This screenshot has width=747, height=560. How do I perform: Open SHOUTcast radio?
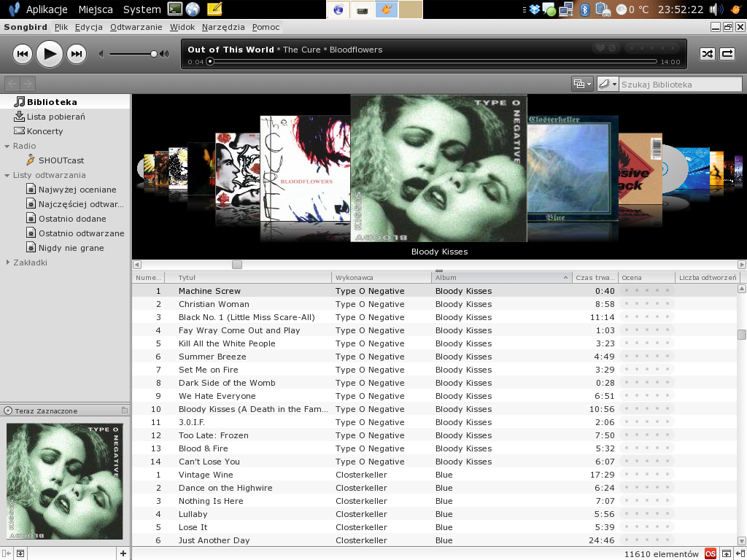click(65, 160)
